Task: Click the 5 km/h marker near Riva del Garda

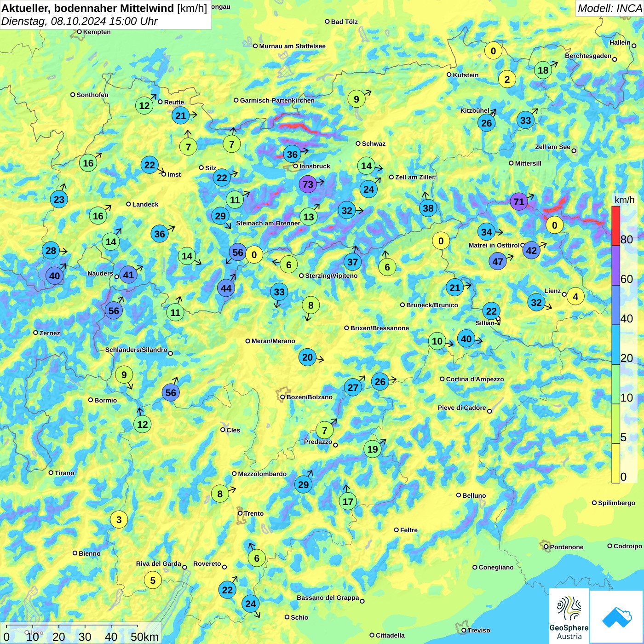Action: [153, 581]
